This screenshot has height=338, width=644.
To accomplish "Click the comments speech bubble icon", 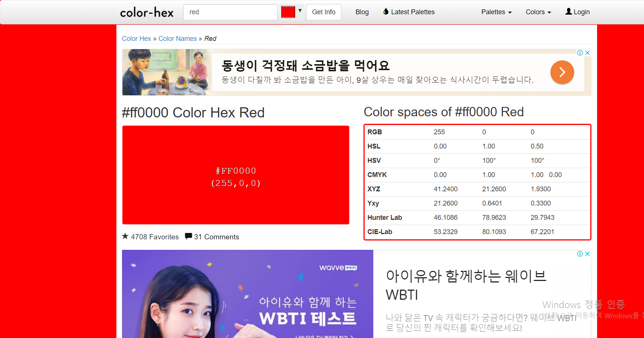I will [x=189, y=236].
